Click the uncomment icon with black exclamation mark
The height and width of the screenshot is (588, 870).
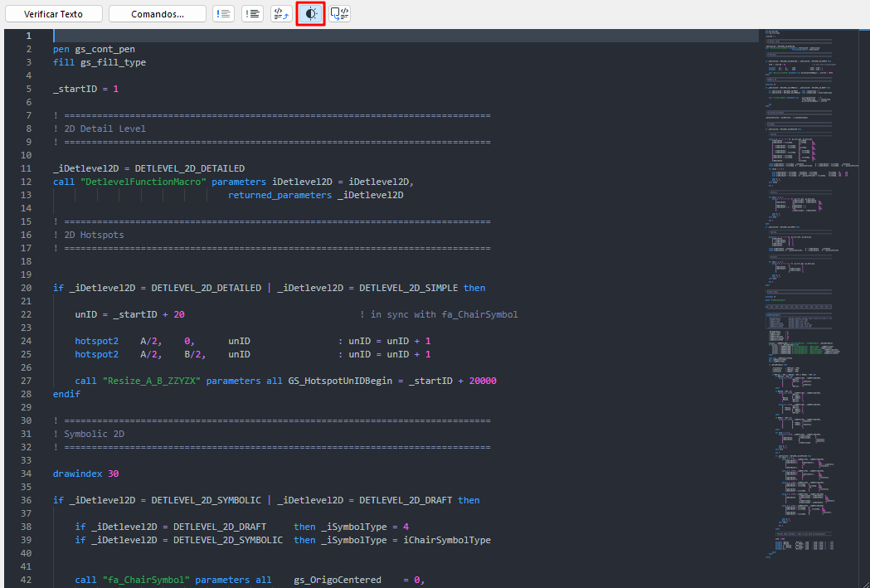click(x=252, y=14)
